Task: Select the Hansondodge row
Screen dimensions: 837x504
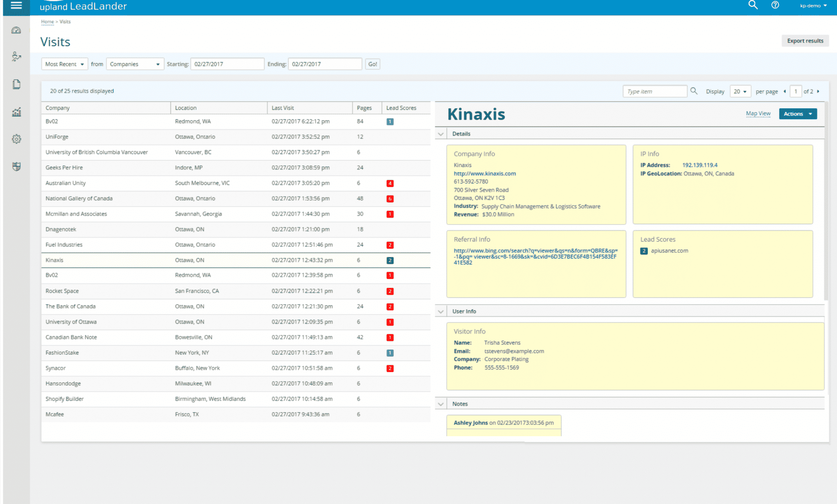Action: 236,384
